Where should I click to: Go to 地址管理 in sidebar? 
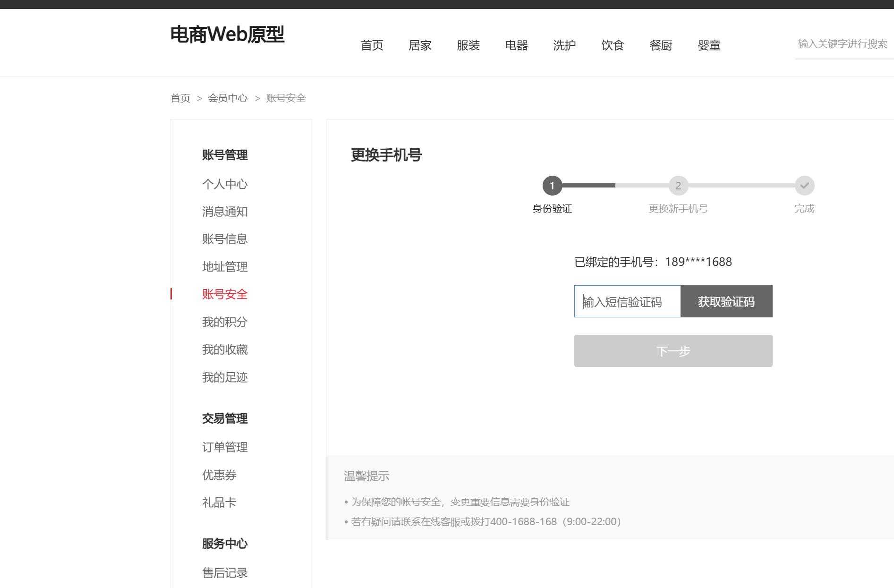pos(225,266)
